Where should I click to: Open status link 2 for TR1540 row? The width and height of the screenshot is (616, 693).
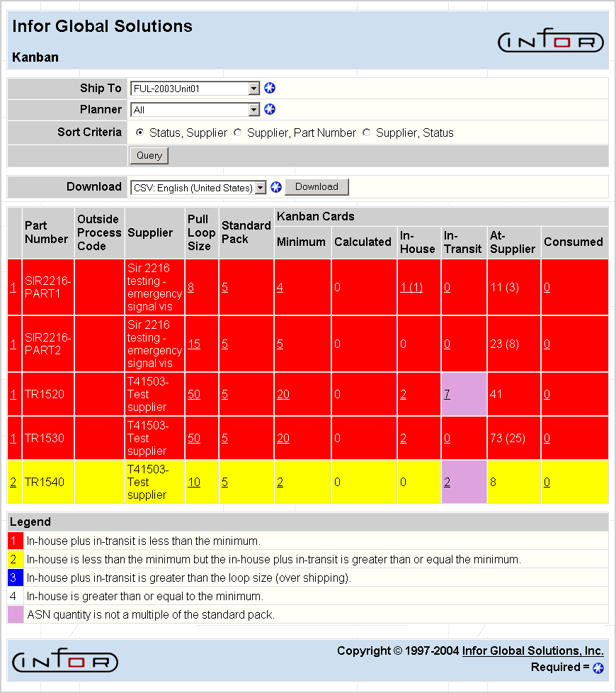click(13, 482)
